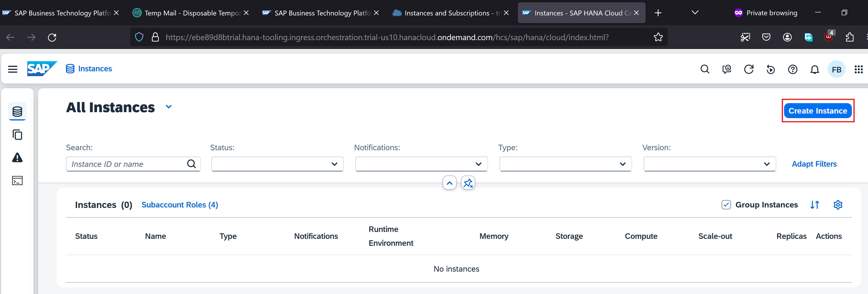The width and height of the screenshot is (868, 294).
Task: Open the Adapt Filters link
Action: pos(814,164)
